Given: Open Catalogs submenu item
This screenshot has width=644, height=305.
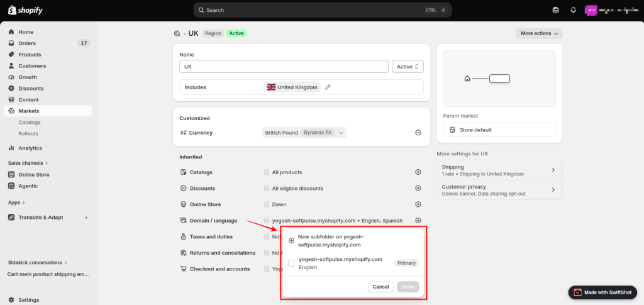Looking at the screenshot, I should pos(29,123).
